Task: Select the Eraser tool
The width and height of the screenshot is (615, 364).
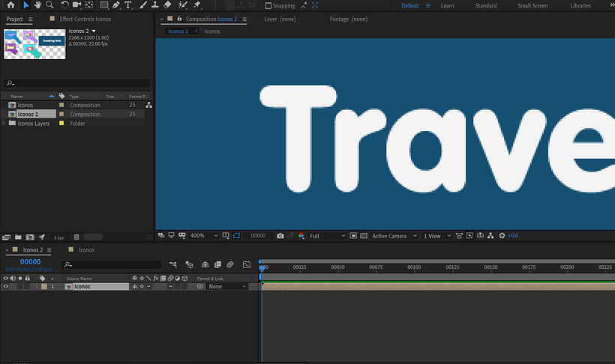Action: (167, 5)
